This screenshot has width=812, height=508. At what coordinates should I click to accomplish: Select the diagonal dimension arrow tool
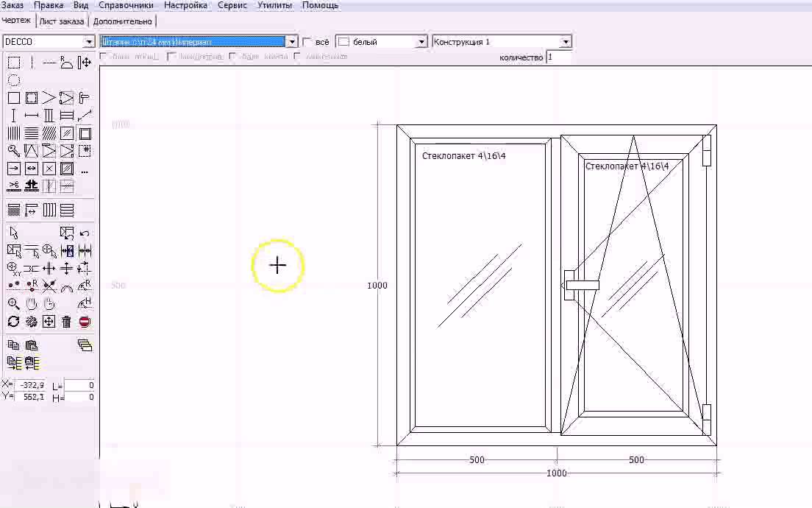pyautogui.click(x=85, y=116)
